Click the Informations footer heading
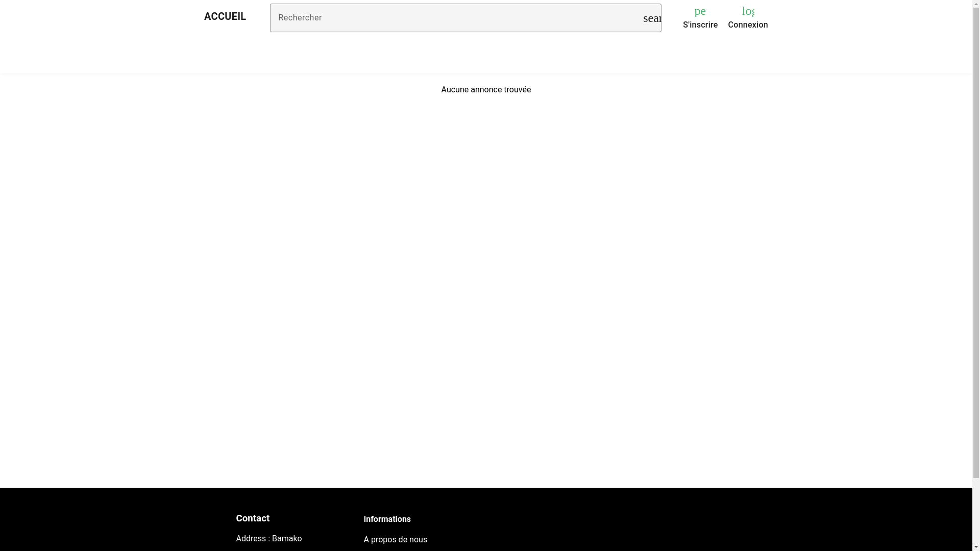 coord(387,519)
